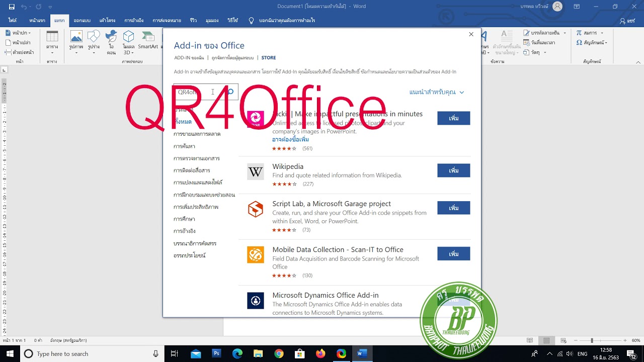The height and width of the screenshot is (362, 644).
Task: Select the การติดต่อสื่อสาร category
Action: pyautogui.click(x=192, y=170)
